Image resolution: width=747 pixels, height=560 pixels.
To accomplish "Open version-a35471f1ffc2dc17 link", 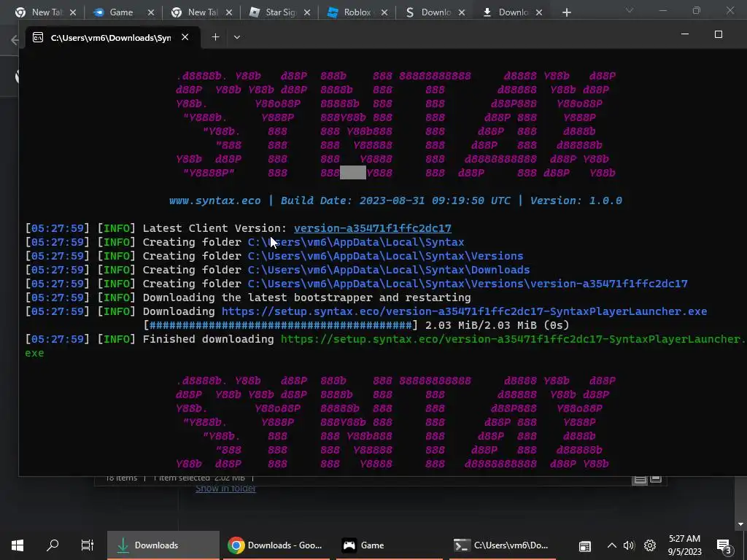I will click(373, 228).
